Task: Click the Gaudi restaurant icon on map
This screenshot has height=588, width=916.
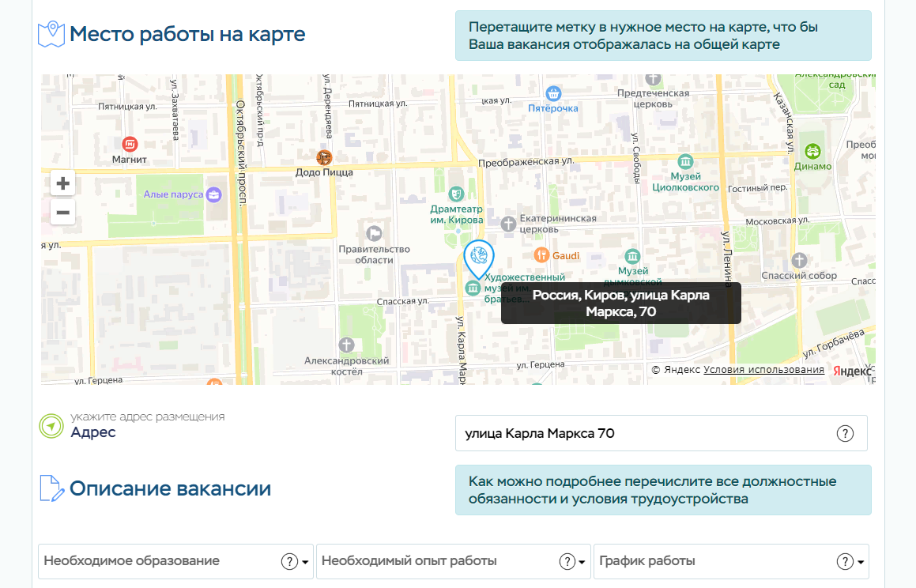Action: [541, 254]
